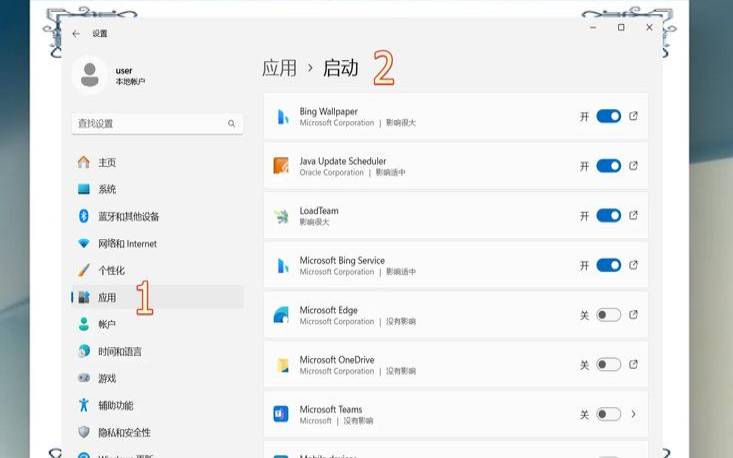This screenshot has width=733, height=458.
Task: Click the search magnifier icon
Action: pos(231,123)
